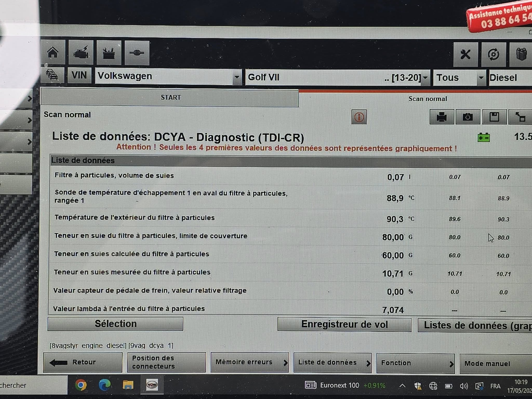Expand the second left sidebar arrow

[x=29, y=120]
